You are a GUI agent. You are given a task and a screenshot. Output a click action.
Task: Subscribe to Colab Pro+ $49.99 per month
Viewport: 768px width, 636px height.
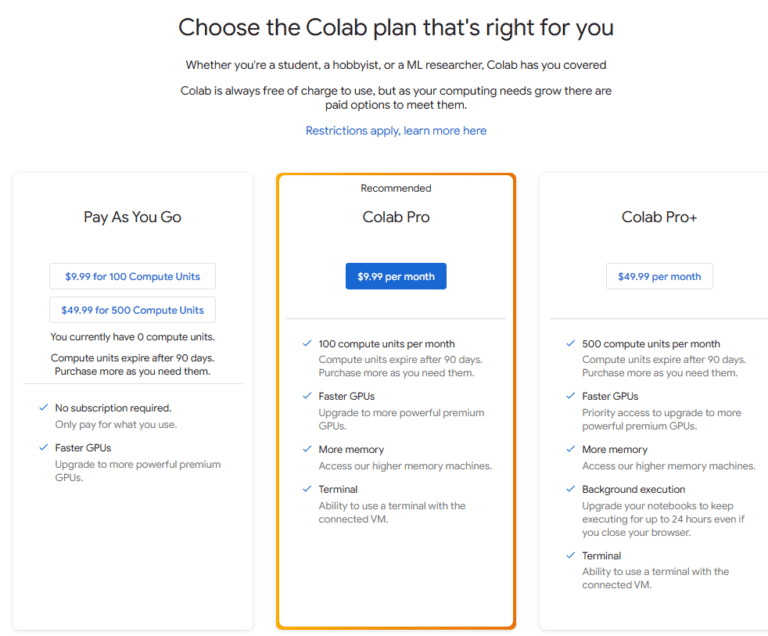[x=659, y=276]
